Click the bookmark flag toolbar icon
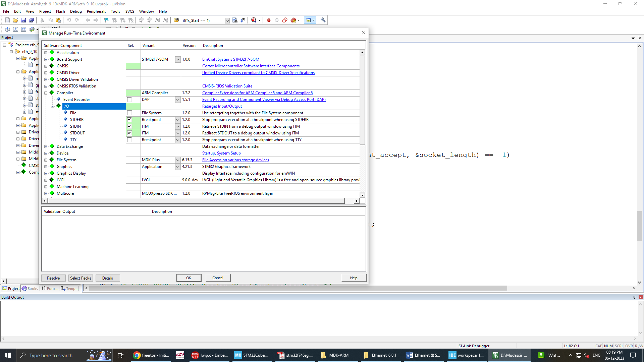 [106, 20]
